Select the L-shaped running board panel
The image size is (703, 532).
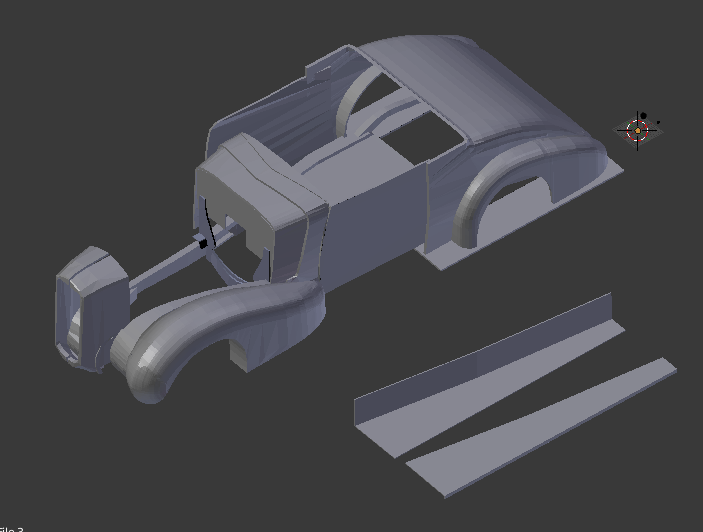pos(489,374)
